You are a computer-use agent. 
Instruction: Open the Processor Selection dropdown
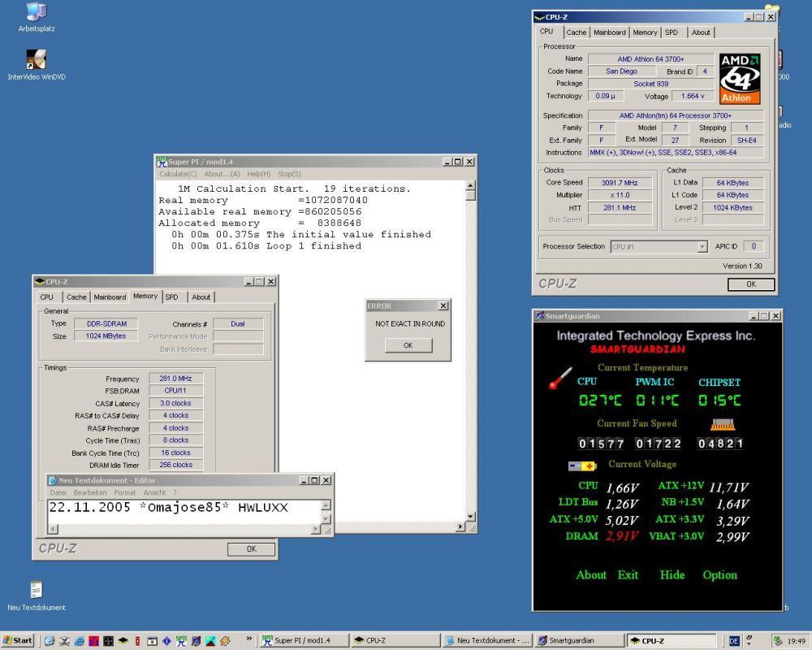702,247
